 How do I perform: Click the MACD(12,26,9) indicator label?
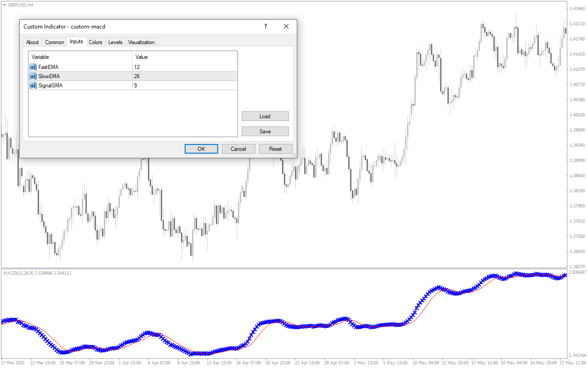point(37,273)
